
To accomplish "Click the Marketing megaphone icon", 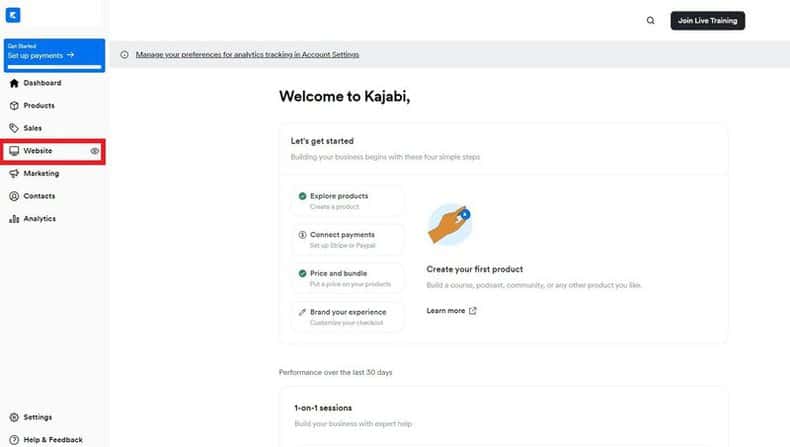I will (14, 173).
